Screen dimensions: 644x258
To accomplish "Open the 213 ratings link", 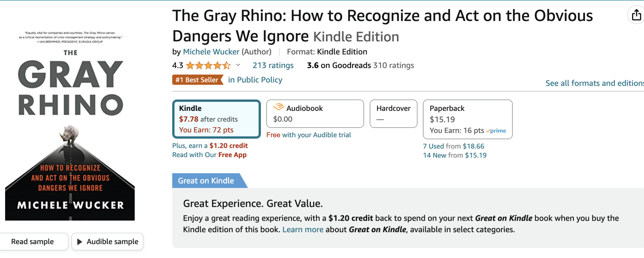I will point(273,65).
